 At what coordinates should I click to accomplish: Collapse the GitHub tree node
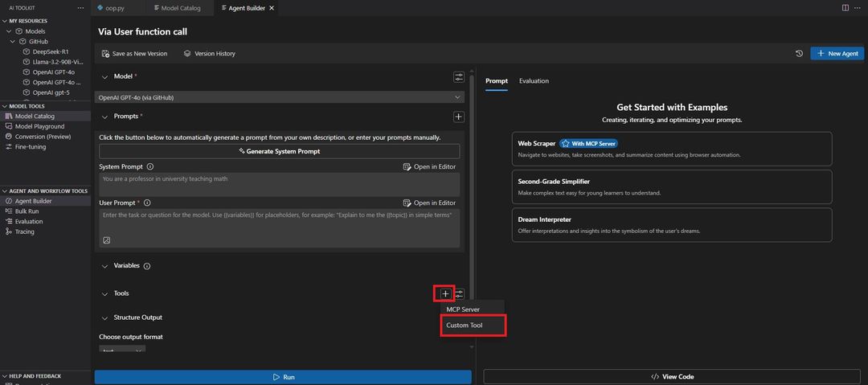14,42
